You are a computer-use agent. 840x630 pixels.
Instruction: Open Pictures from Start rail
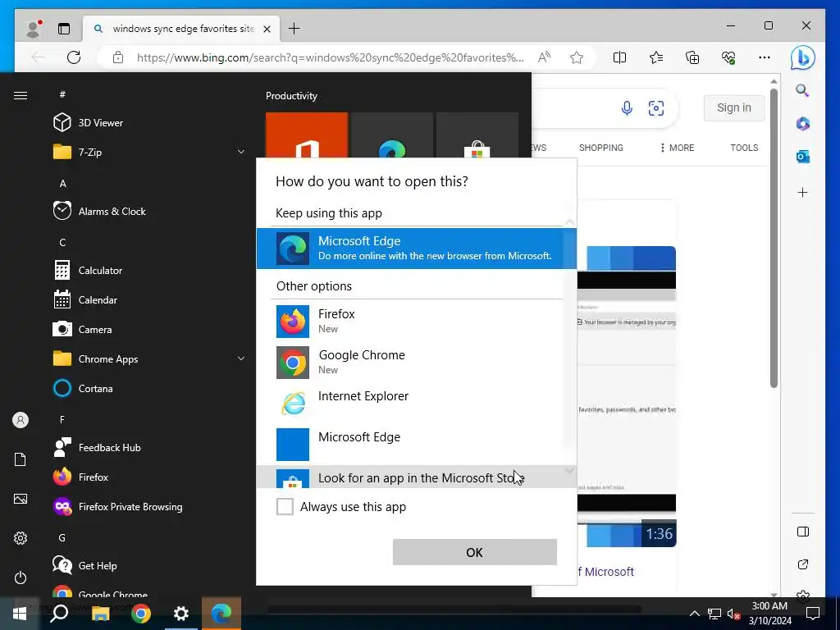21,499
